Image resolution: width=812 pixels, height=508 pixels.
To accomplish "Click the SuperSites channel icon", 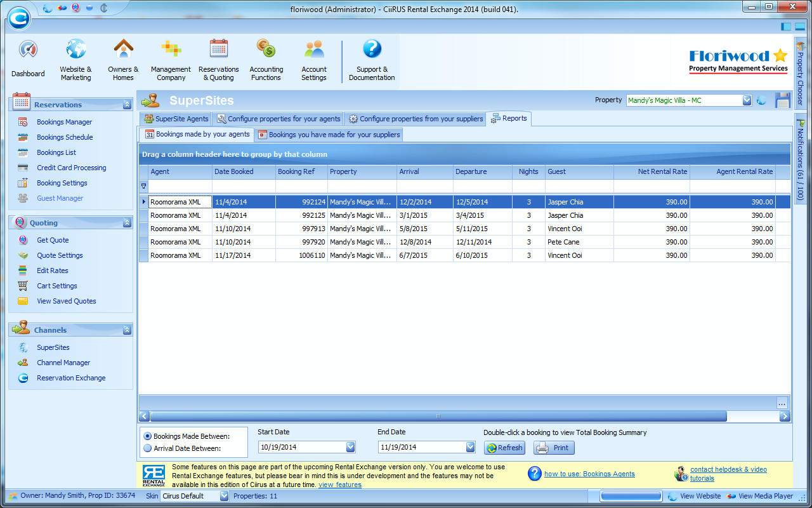I will [x=23, y=347].
